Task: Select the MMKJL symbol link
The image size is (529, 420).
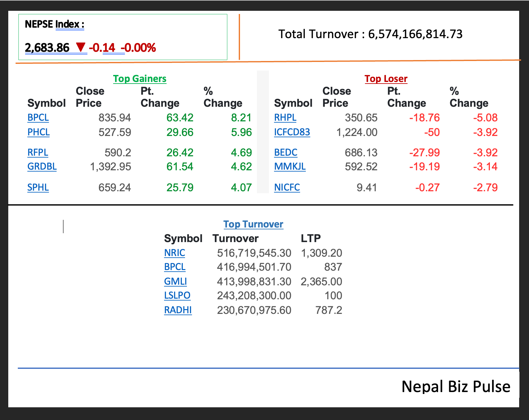Action: tap(290, 166)
